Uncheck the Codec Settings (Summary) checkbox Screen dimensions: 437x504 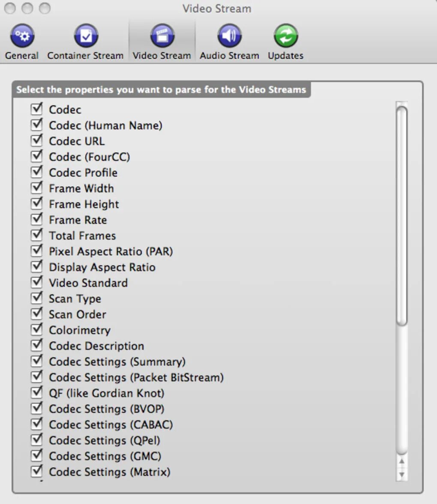(x=37, y=361)
